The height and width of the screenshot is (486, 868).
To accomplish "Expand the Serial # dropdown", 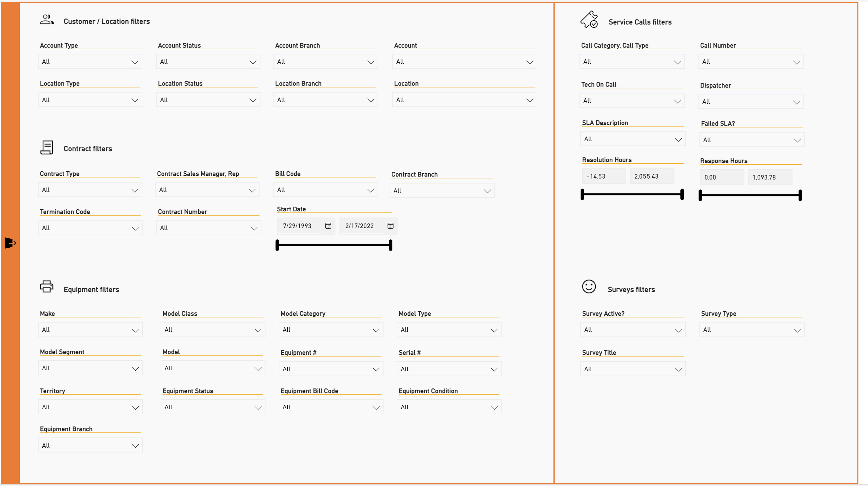I will coord(449,369).
